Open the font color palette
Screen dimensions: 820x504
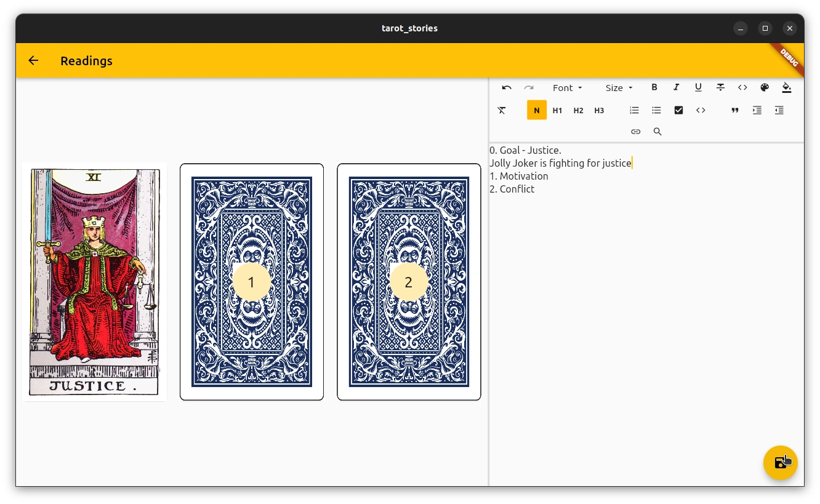click(765, 87)
